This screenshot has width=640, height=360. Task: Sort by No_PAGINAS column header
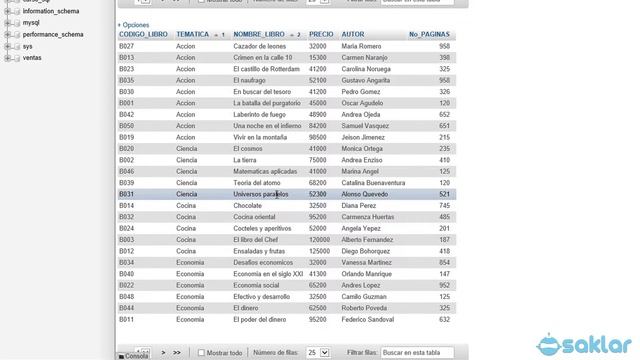[x=429, y=34]
